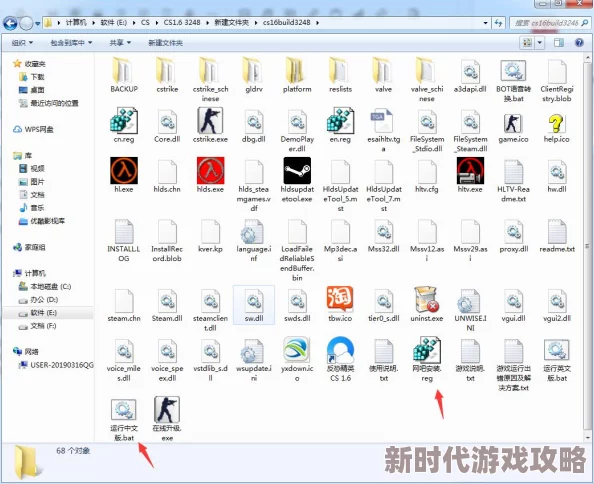Select the 网吧安装.reg file
Image resolution: width=594 pixels, height=484 pixels.
[427, 359]
